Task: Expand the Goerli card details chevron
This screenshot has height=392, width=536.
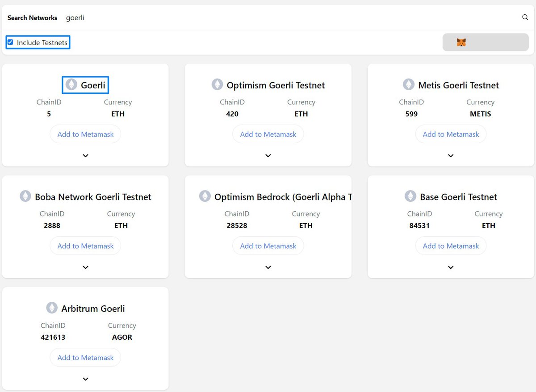Action: tap(85, 156)
